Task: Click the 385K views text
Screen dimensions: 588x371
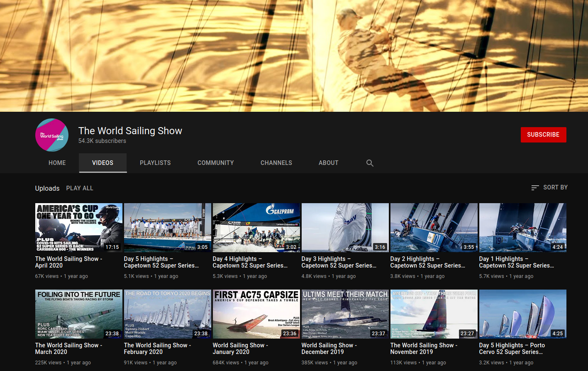Action: [315, 363]
